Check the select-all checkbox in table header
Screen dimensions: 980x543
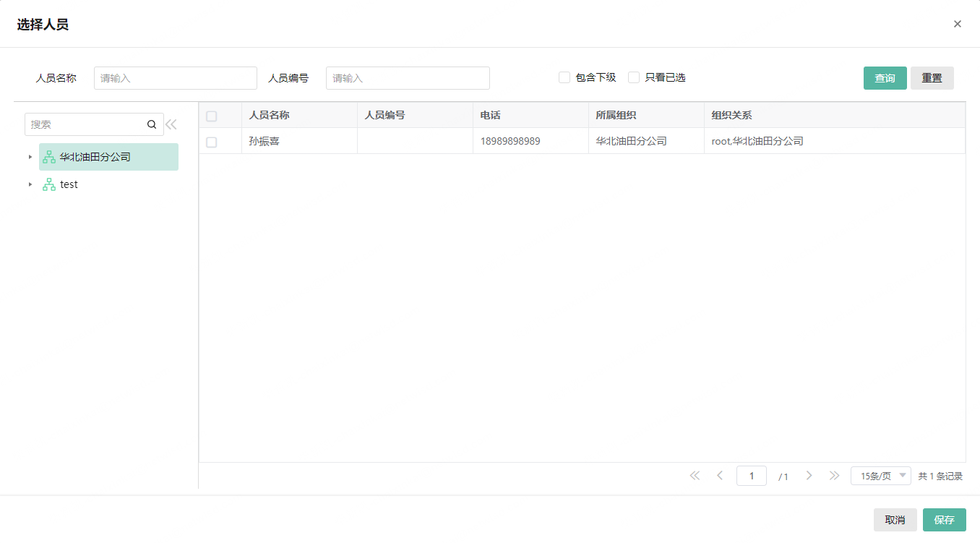tap(211, 116)
